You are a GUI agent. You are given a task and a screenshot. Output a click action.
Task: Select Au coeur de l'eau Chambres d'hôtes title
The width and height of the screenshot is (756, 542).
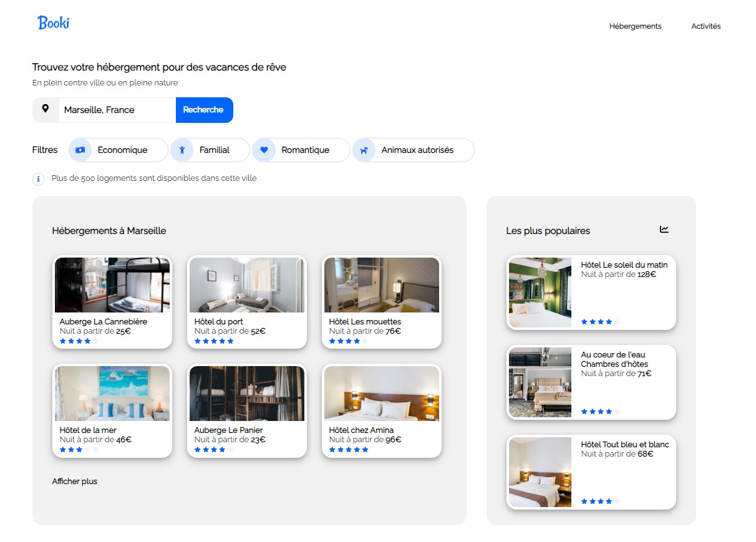click(x=614, y=359)
